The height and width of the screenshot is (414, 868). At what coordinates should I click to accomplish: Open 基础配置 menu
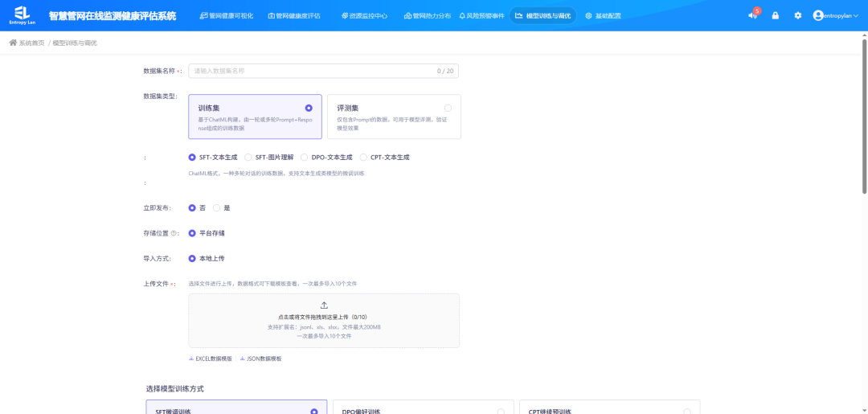click(x=603, y=16)
